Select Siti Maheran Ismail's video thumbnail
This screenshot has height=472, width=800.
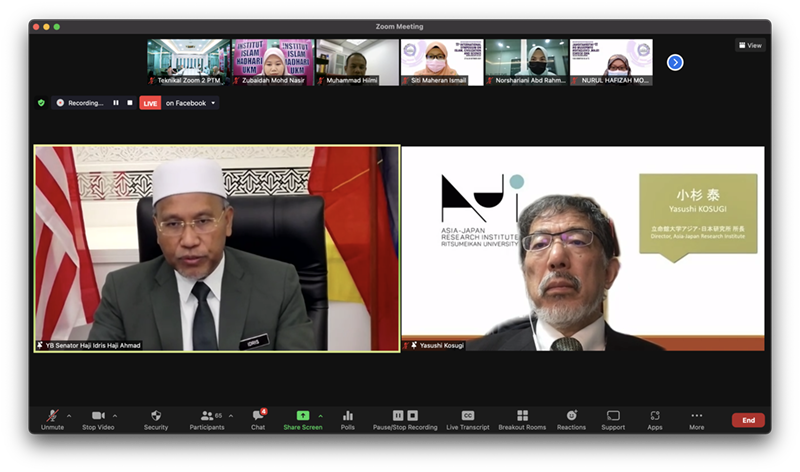click(x=441, y=62)
